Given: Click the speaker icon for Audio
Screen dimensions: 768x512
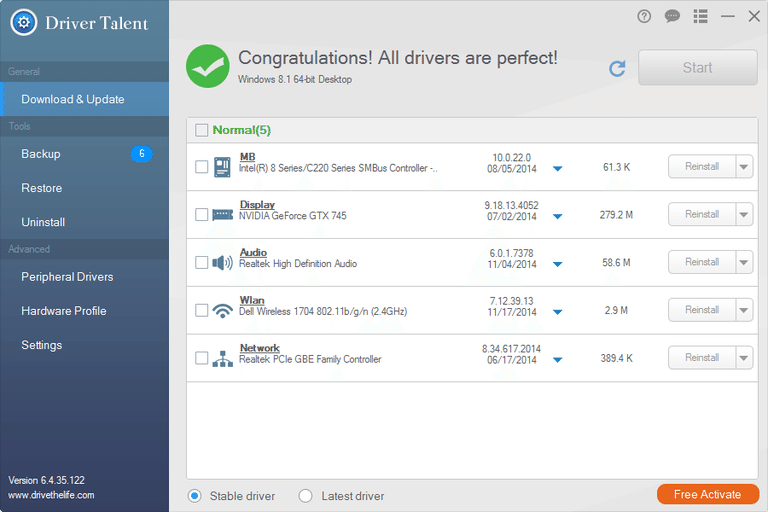Looking at the screenshot, I should [222, 263].
